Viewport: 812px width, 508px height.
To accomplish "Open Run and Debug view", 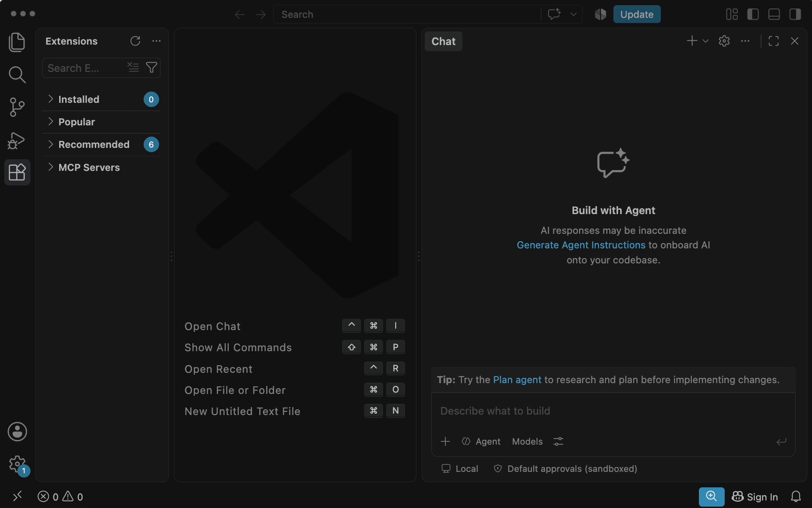I will pyautogui.click(x=17, y=140).
